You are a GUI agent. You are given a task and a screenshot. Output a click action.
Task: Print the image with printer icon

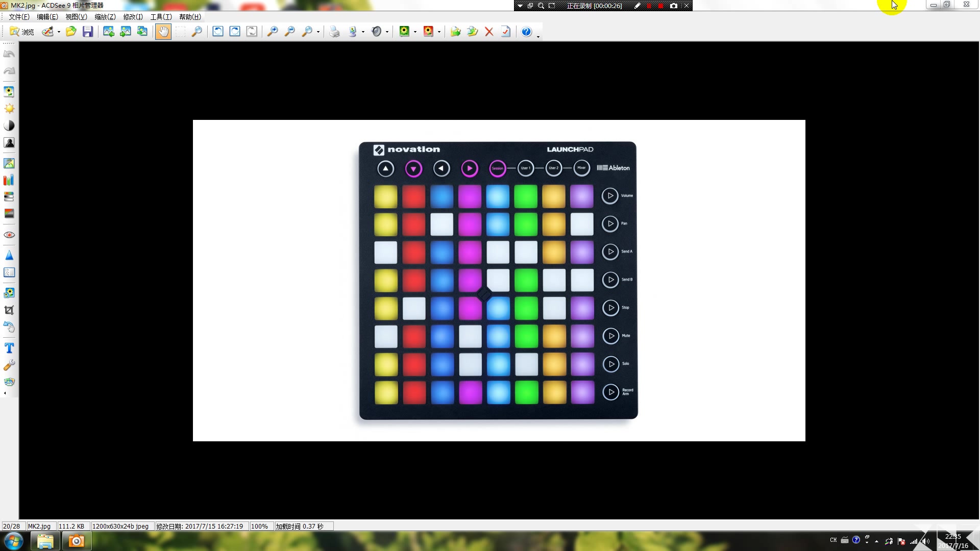334,32
